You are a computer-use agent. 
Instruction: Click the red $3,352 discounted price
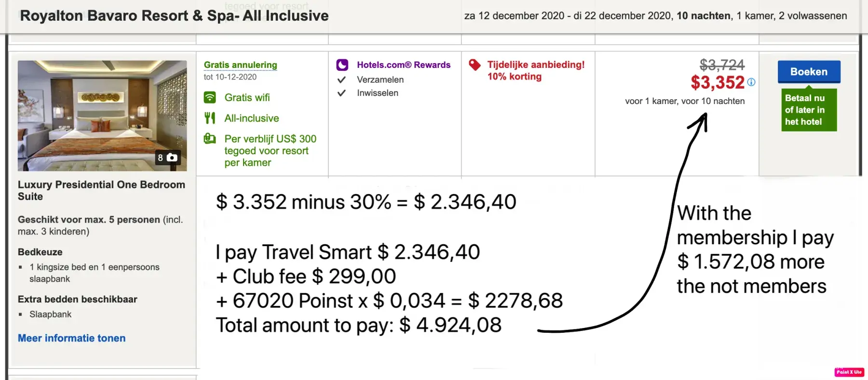click(x=717, y=83)
